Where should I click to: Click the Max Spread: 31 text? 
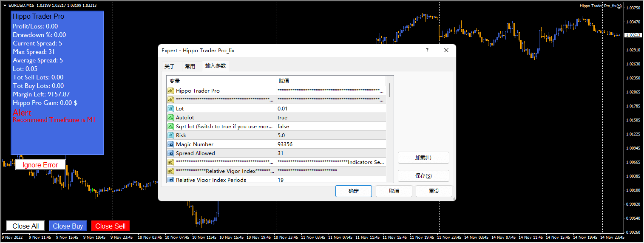point(34,52)
